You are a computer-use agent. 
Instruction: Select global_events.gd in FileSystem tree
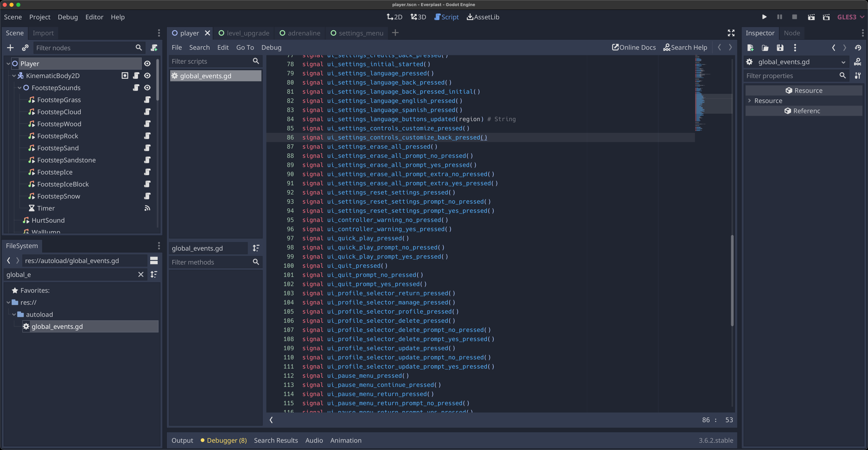[x=90, y=326]
